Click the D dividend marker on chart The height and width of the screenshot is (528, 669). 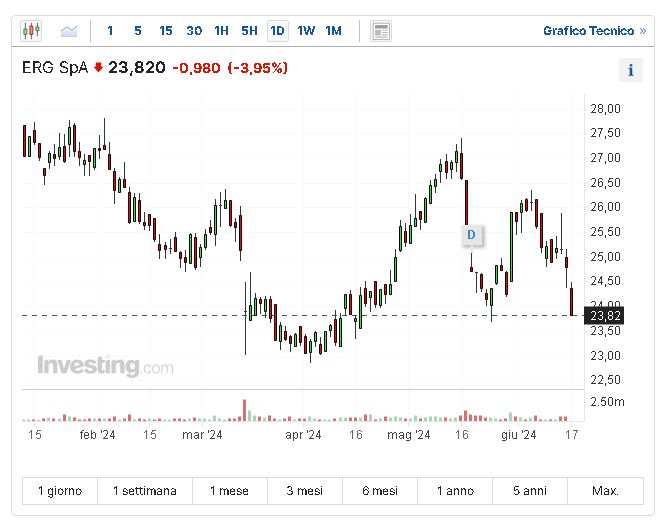click(x=471, y=235)
